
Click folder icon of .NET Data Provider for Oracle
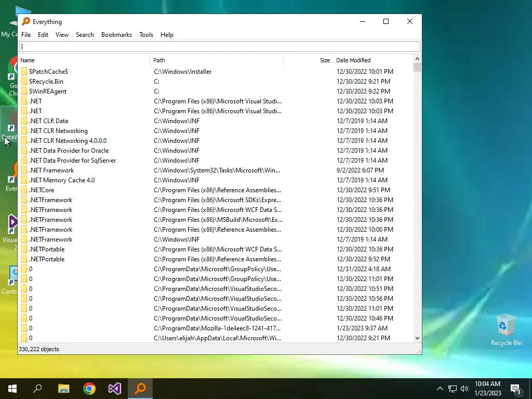(24, 150)
